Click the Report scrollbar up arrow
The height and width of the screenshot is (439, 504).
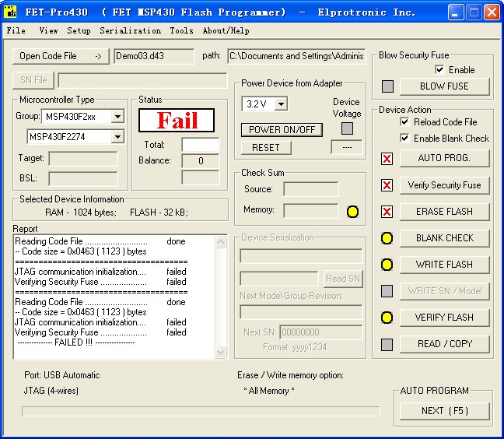coord(221,241)
